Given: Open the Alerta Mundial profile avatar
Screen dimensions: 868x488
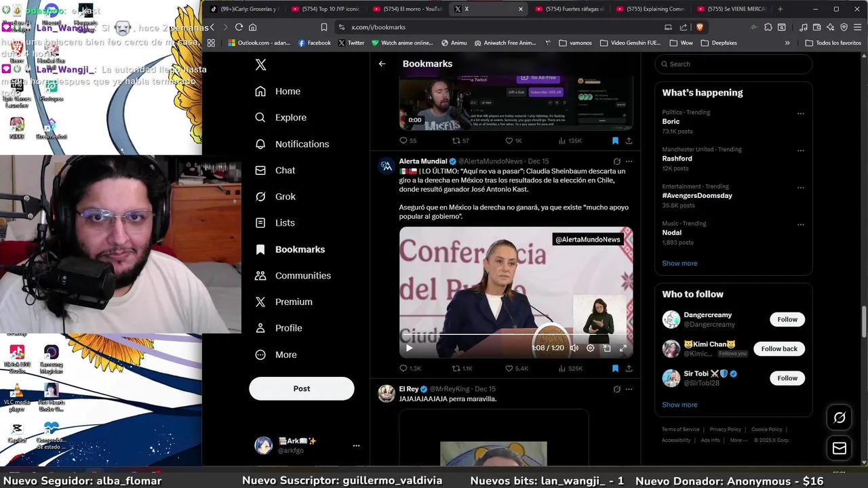Looking at the screenshot, I should pos(387,166).
